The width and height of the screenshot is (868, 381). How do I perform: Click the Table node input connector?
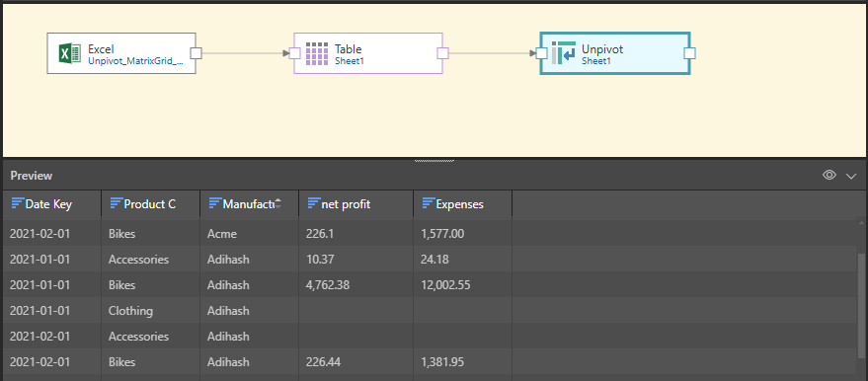(x=294, y=53)
